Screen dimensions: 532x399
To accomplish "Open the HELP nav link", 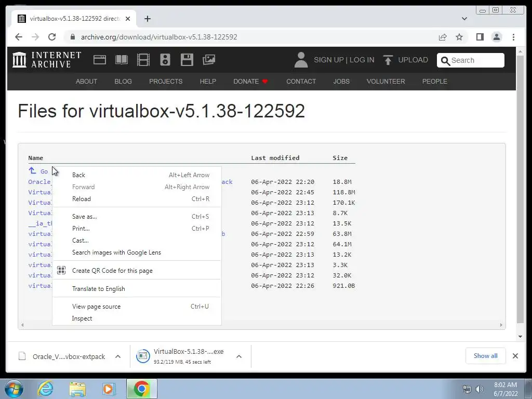I will coord(208,82).
